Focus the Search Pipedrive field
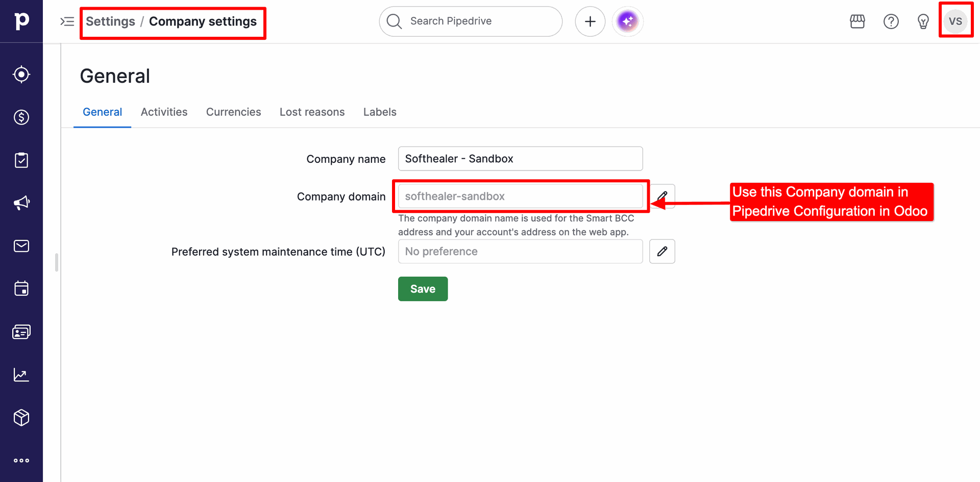This screenshot has height=482, width=980. (x=471, y=21)
